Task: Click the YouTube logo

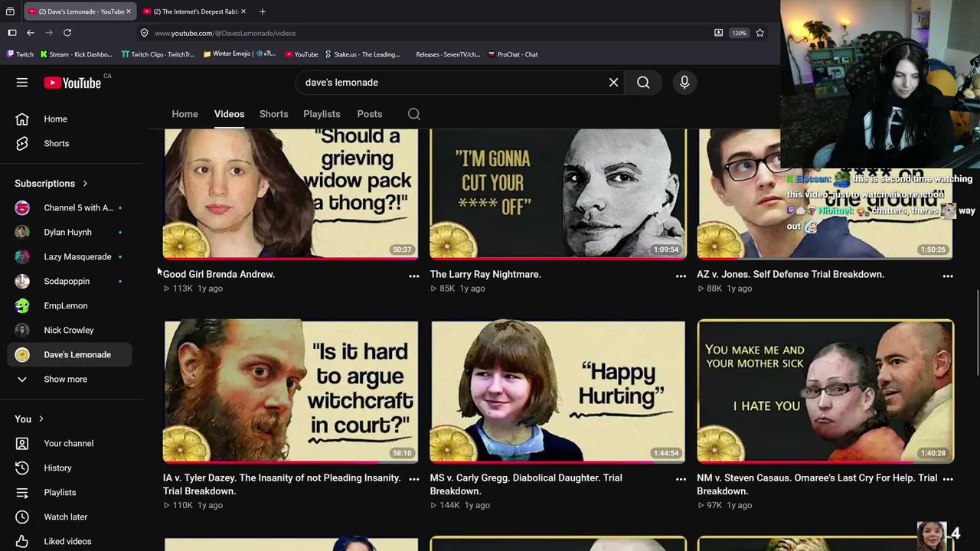Action: 73,83
